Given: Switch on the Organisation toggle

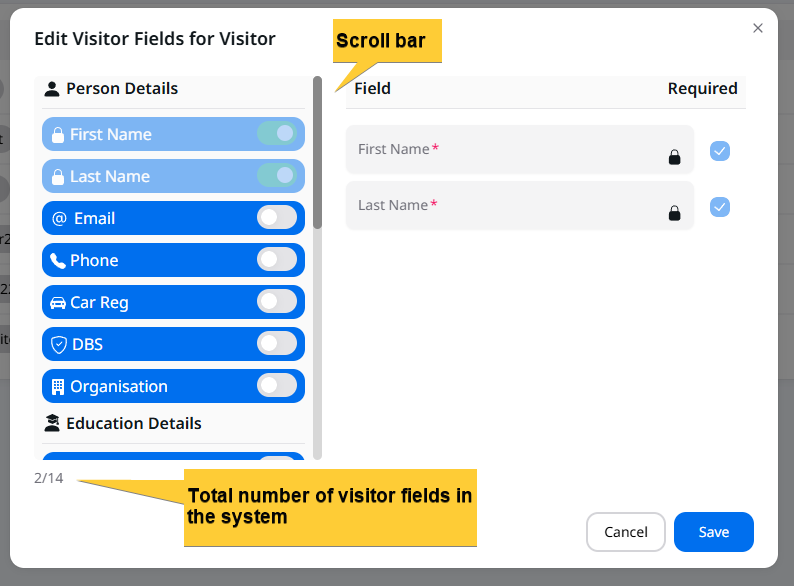Looking at the screenshot, I should pyautogui.click(x=277, y=385).
